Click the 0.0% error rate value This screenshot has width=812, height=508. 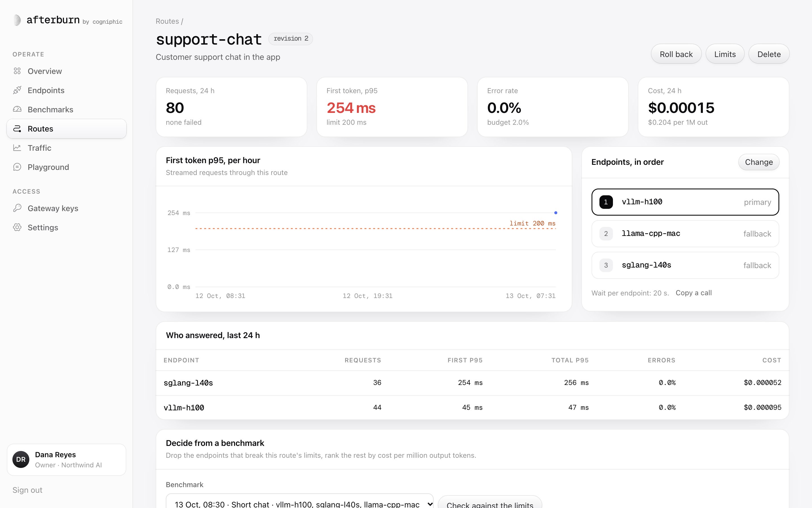[504, 108]
